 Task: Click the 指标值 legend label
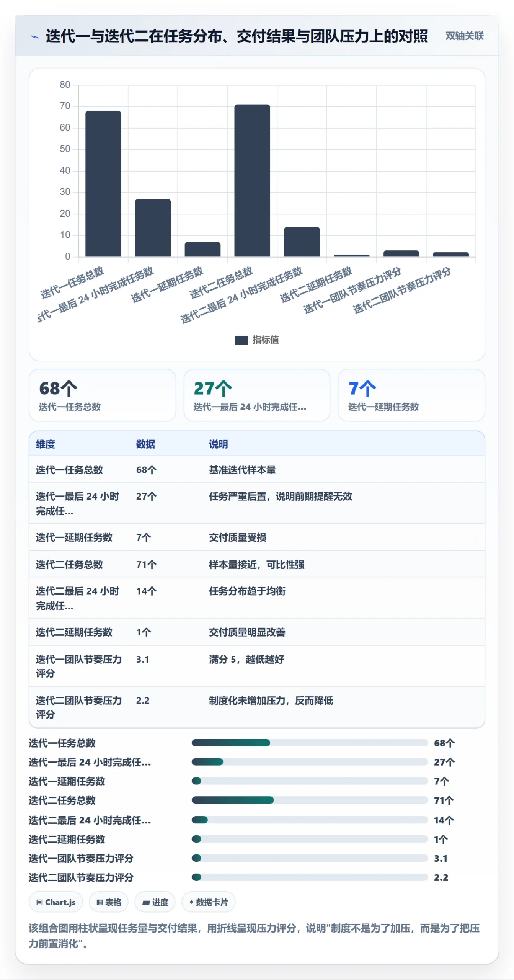266,340
